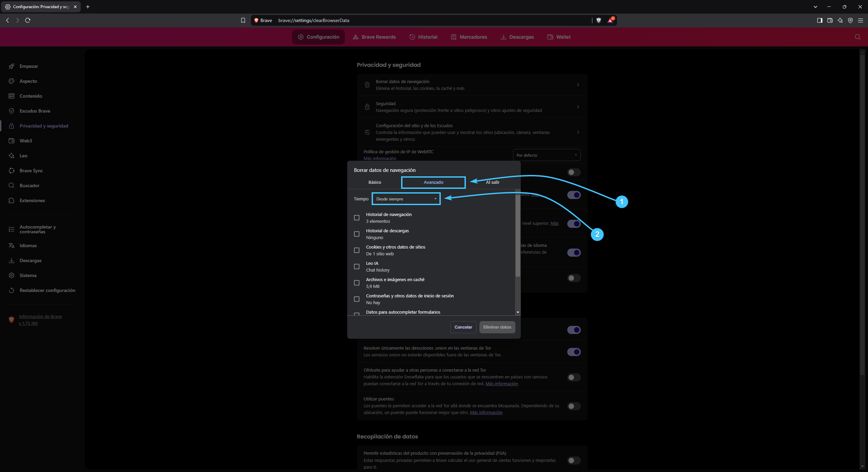Image resolution: width=868 pixels, height=472 pixels.
Task: Open the hamburger main menu
Action: click(860, 20)
